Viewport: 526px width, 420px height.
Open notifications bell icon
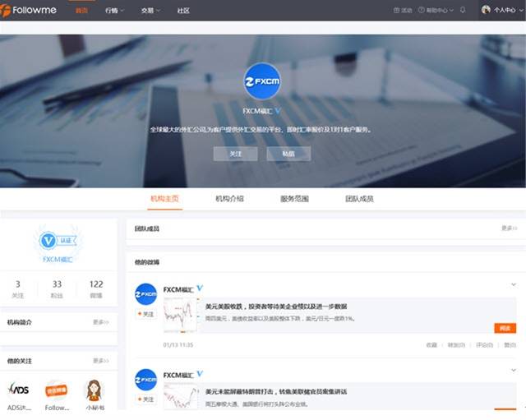[463, 10]
